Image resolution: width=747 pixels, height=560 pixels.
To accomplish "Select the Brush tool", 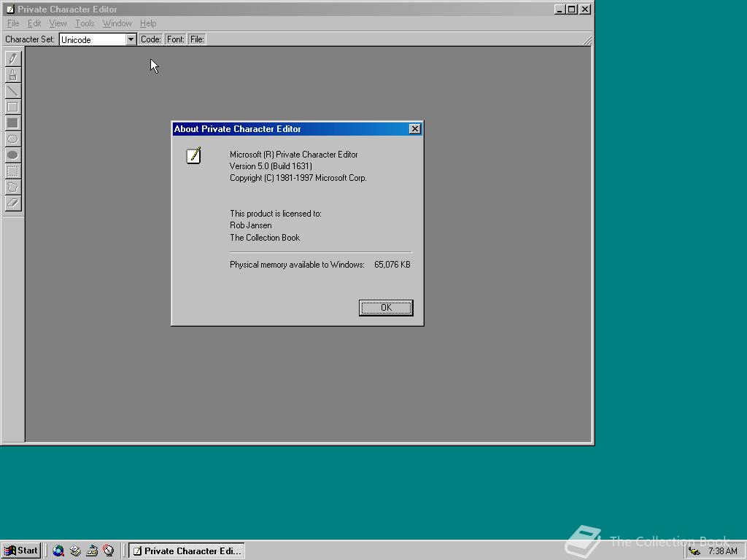I will pyautogui.click(x=13, y=75).
